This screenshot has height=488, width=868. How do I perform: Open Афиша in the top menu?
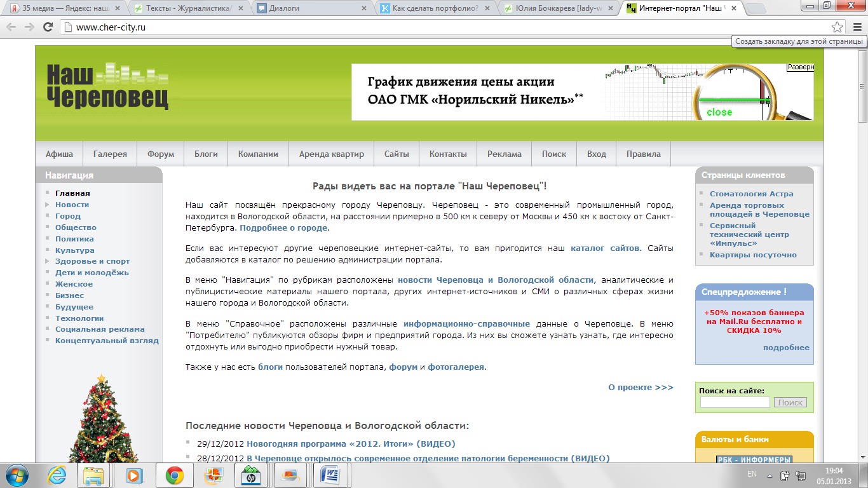(x=59, y=154)
